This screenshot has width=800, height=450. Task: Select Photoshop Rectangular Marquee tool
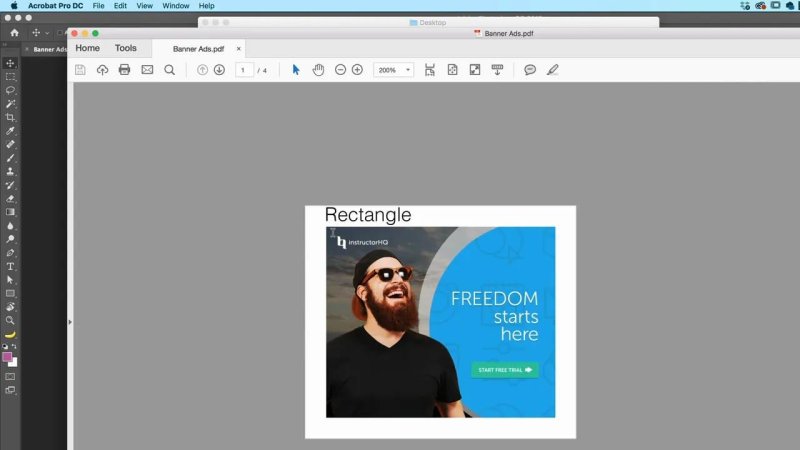pos(10,77)
